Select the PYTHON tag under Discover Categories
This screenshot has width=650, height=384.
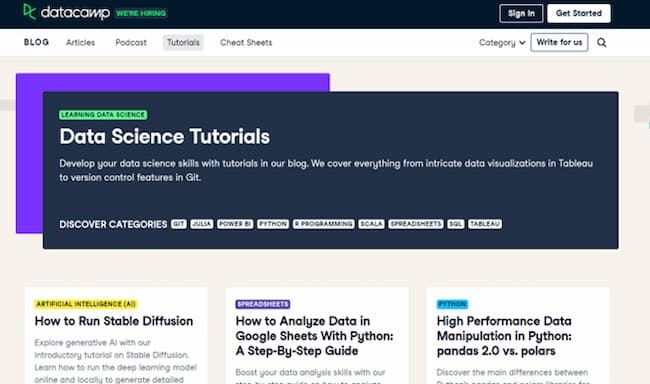click(273, 224)
